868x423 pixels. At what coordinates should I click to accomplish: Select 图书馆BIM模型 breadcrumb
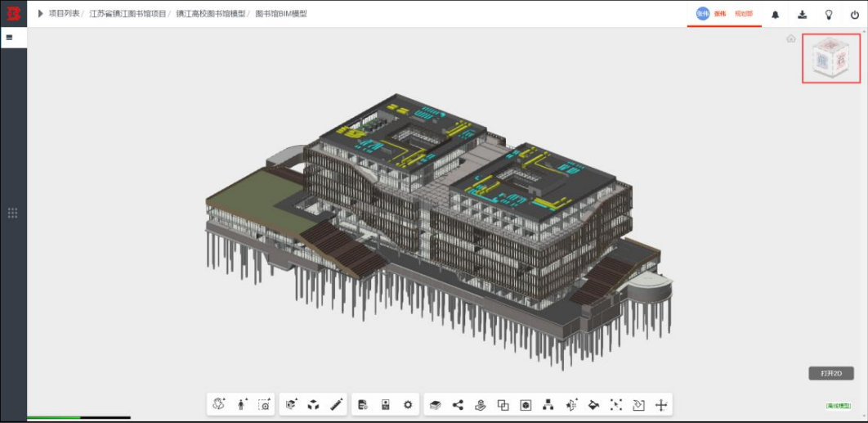click(281, 14)
